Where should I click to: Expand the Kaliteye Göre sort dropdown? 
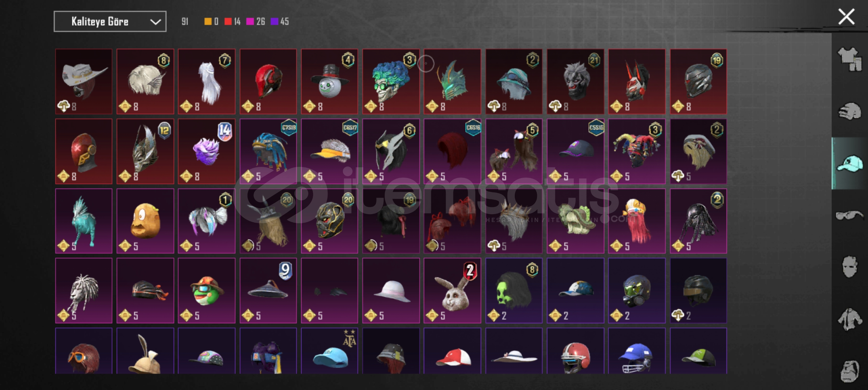click(x=110, y=21)
